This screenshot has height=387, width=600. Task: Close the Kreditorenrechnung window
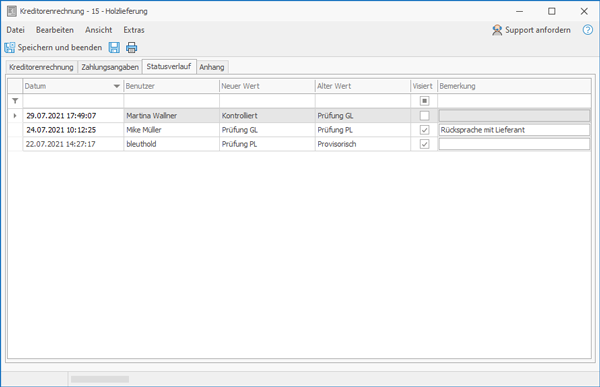click(x=584, y=11)
